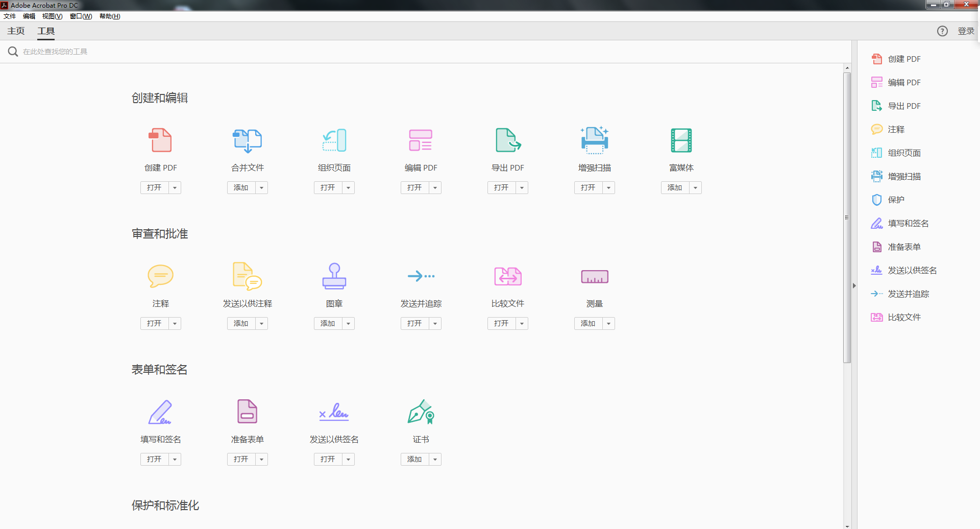The height and width of the screenshot is (529, 980).
Task: Open the 帮助(H) menu
Action: 110,16
